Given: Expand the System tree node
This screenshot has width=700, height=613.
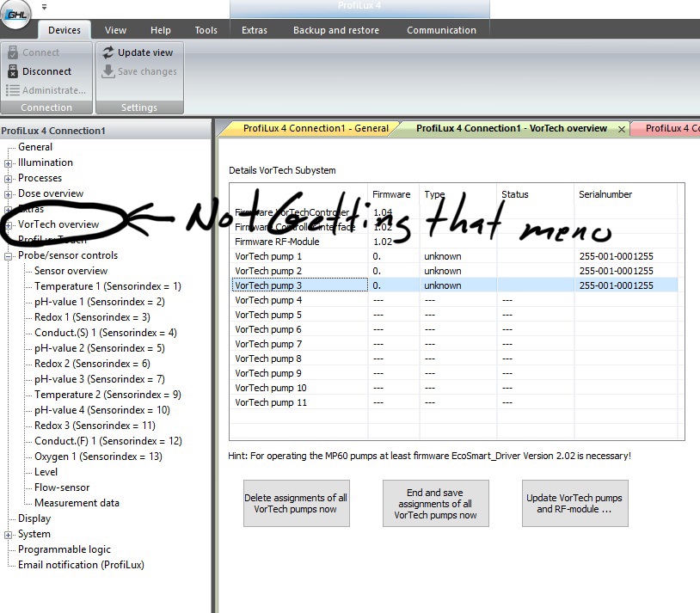Looking at the screenshot, I should pyautogui.click(x=8, y=535).
